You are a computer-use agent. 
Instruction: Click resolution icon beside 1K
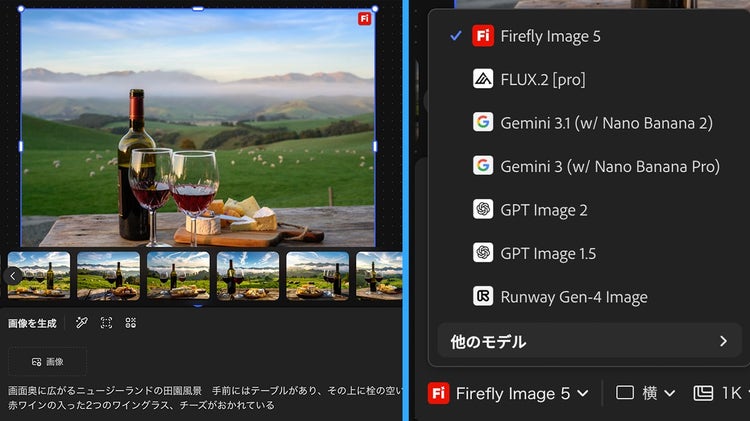coord(703,393)
